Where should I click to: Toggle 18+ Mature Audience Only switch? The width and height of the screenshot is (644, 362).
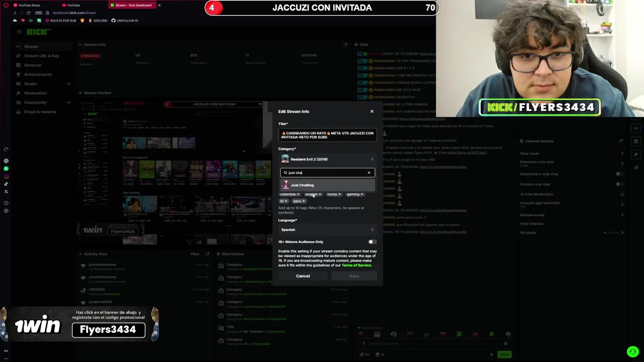tap(371, 242)
